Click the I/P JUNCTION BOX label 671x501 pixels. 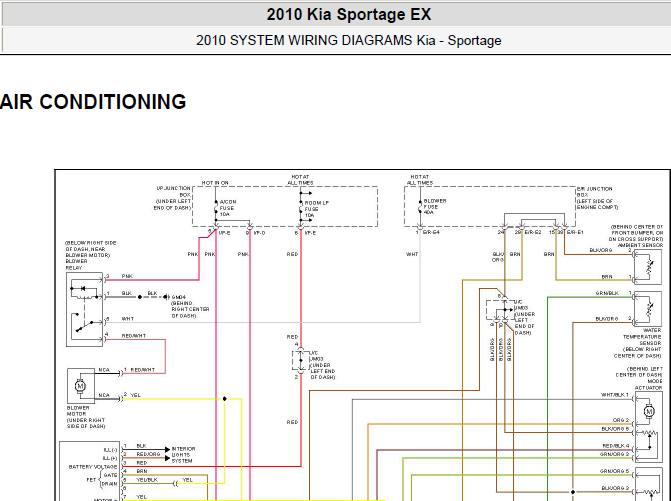172,198
